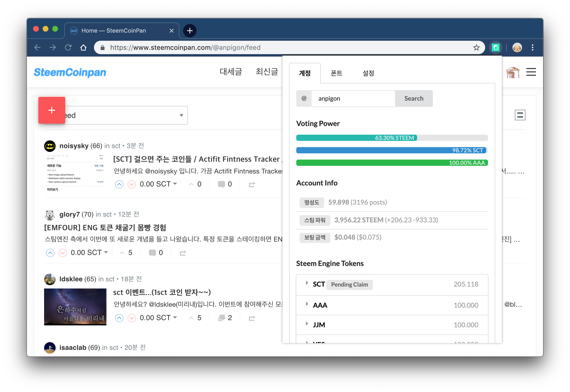Image resolution: width=570 pixels, height=392 pixels.
Task: Downvote glory7's EMFOUR post
Action: pos(63,253)
